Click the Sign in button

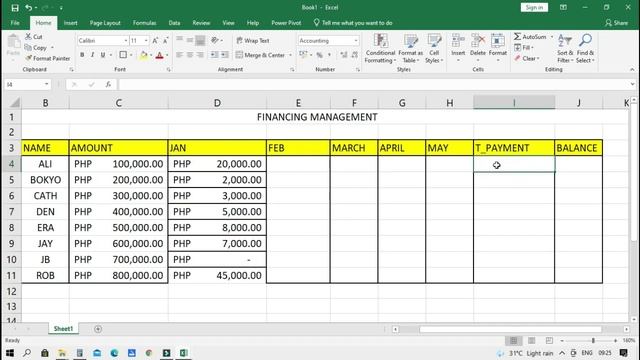pos(534,7)
